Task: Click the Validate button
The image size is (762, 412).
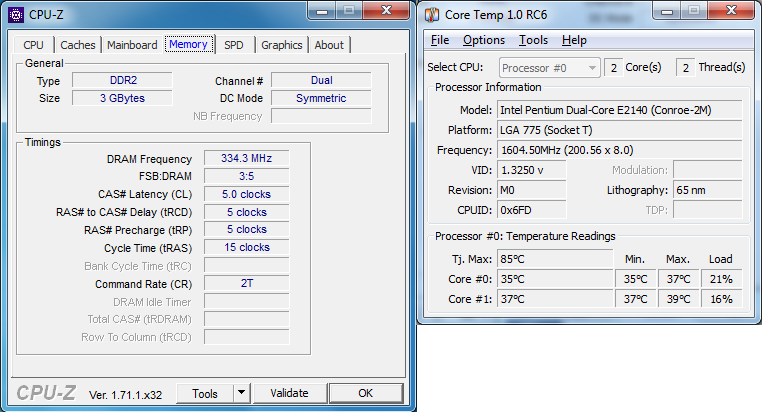Action: click(290, 393)
